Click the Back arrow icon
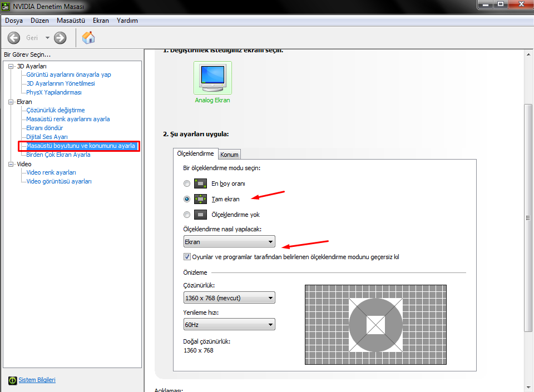The image size is (534, 392). (14, 38)
